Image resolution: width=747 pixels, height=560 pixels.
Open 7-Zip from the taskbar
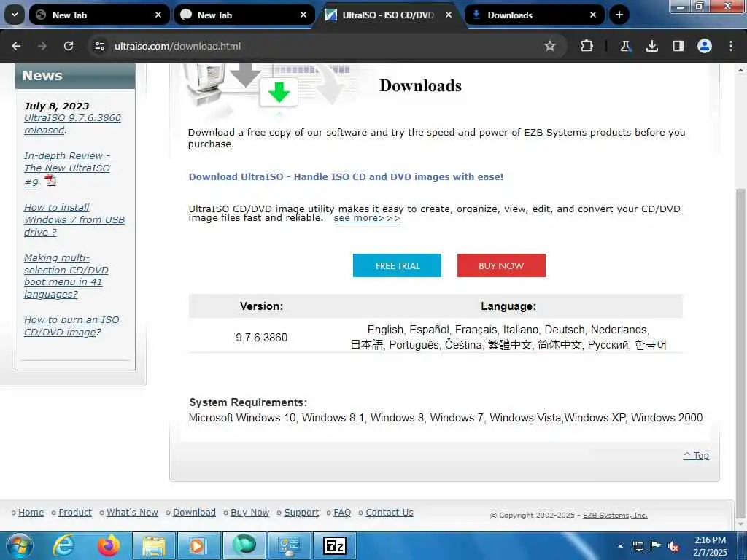tap(334, 545)
